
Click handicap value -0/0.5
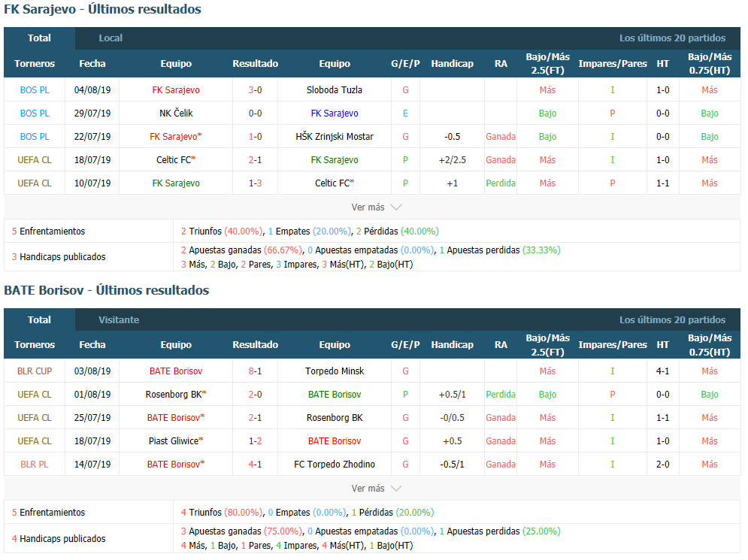[453, 418]
